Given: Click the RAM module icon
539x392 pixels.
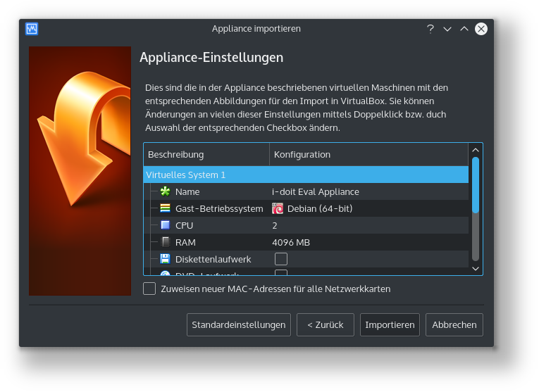Looking at the screenshot, I should (x=166, y=242).
